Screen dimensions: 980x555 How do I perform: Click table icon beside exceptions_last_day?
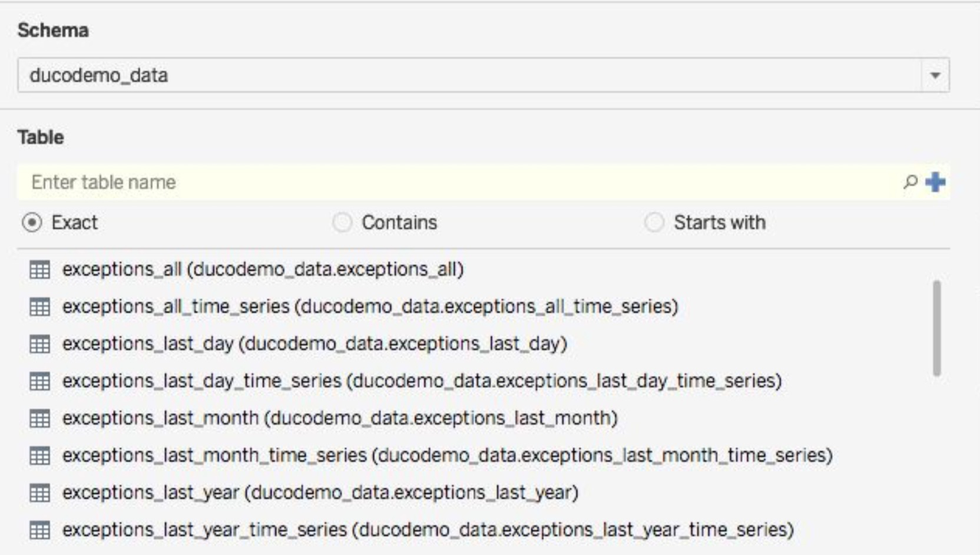pyautogui.click(x=39, y=344)
